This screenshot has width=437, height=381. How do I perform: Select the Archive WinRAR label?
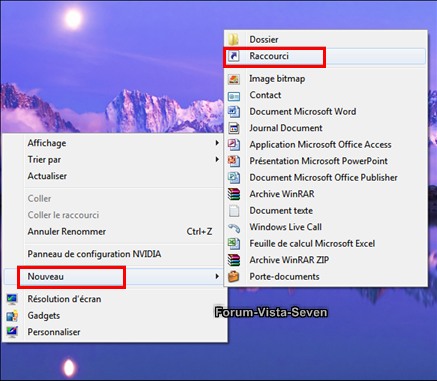282,194
